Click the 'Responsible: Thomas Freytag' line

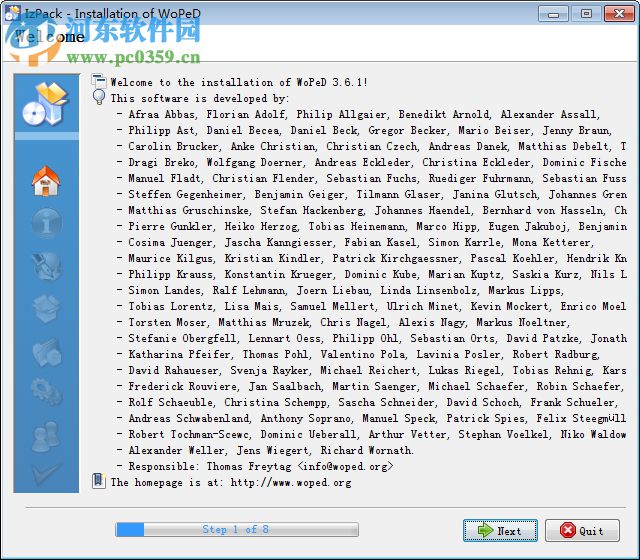coord(255,467)
